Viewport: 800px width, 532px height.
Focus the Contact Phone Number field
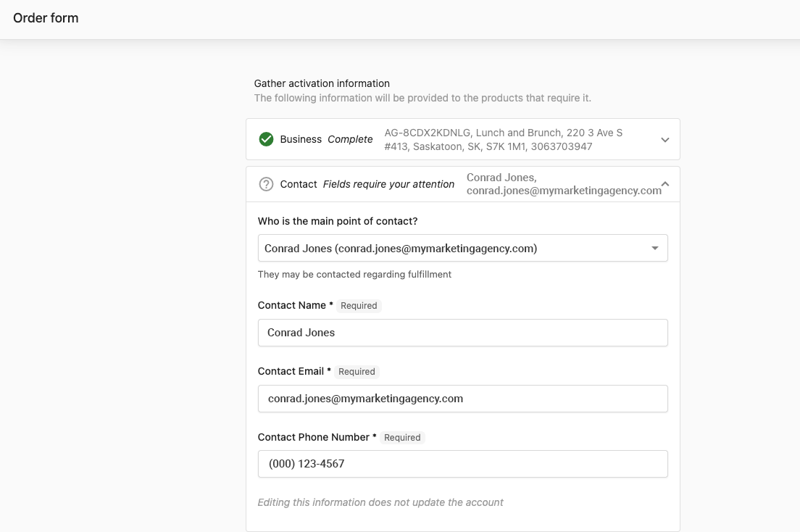[x=462, y=464]
